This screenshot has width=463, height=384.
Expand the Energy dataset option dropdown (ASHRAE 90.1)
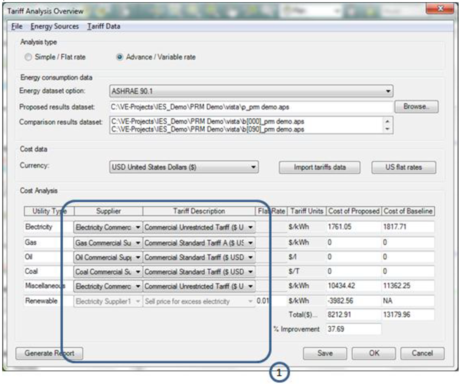(x=251, y=91)
